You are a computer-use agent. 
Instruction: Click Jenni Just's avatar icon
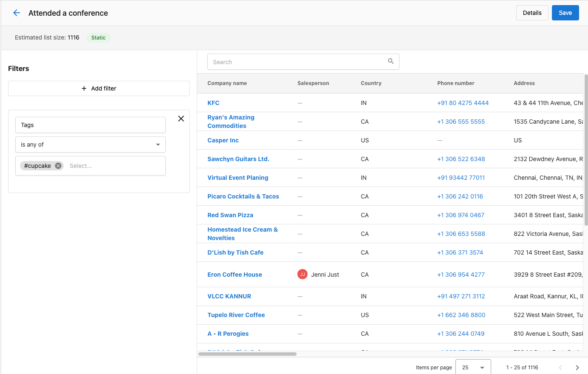click(x=302, y=274)
